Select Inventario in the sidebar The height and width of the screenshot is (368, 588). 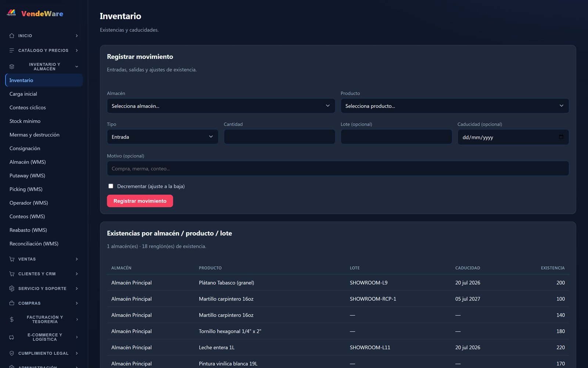tap(44, 80)
